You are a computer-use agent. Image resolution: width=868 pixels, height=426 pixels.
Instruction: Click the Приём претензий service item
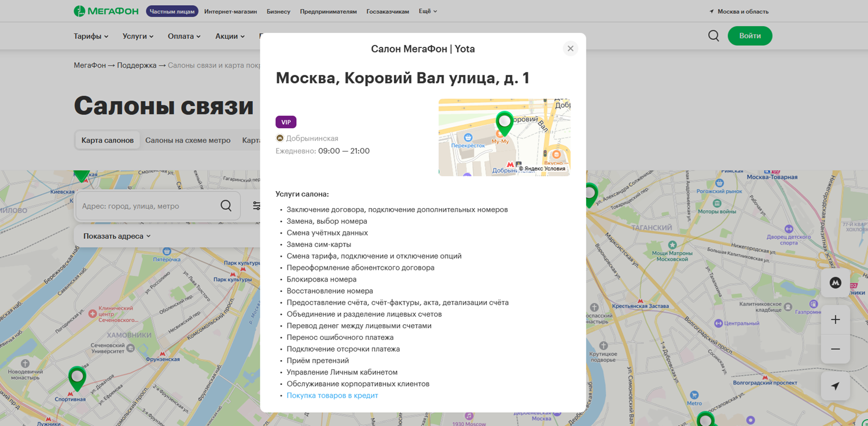318,361
